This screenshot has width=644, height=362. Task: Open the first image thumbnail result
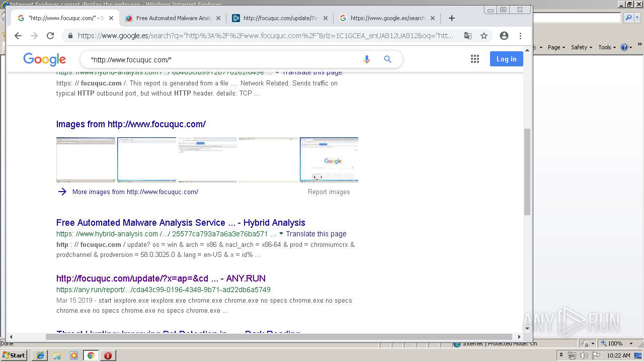tap(86, 159)
